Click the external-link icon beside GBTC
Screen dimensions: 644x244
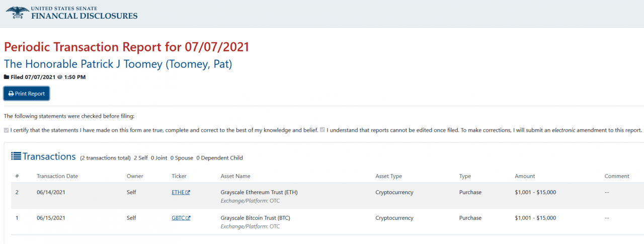(x=188, y=218)
